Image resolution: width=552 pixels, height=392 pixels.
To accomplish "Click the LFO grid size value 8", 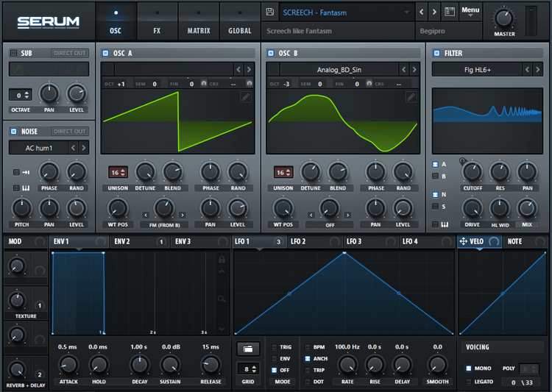I will point(249,369).
